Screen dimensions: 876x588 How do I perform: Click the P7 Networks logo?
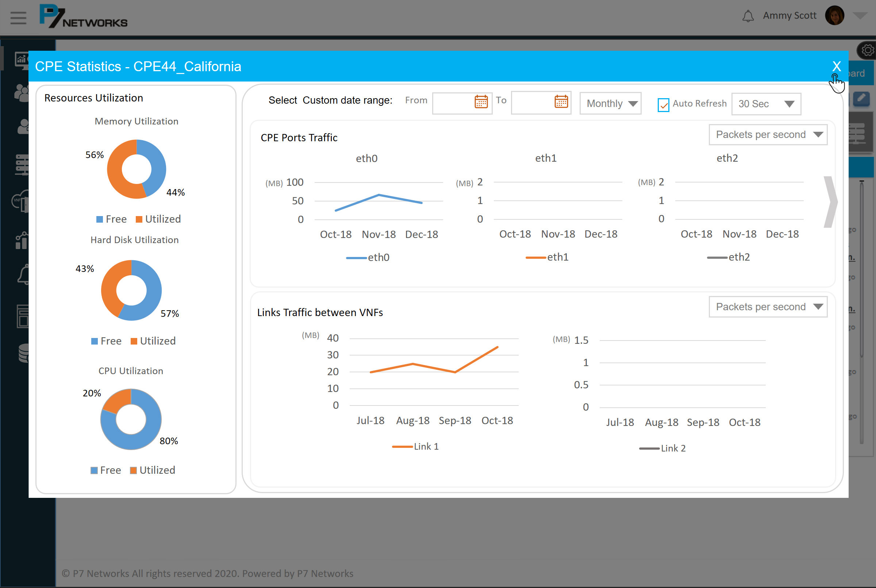pos(83,16)
